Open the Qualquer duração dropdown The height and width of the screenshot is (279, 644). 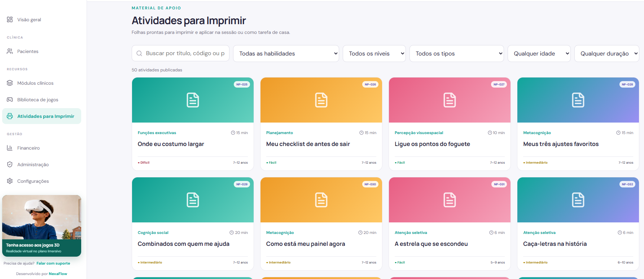pyautogui.click(x=607, y=53)
